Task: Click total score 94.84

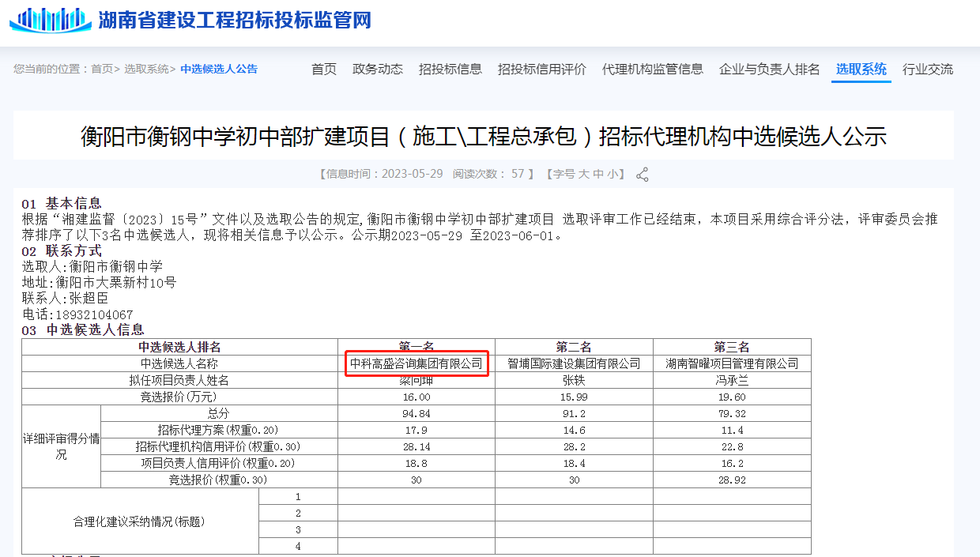Action: [416, 413]
